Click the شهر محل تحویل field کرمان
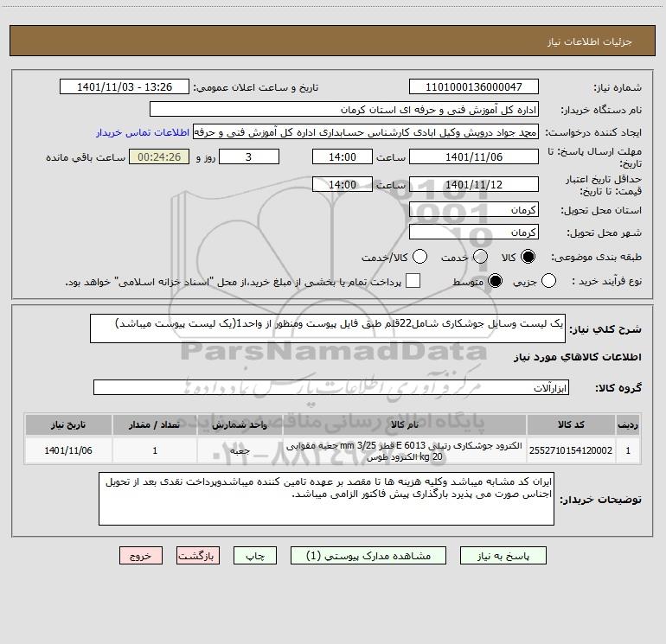The image size is (666, 644). pyautogui.click(x=474, y=232)
